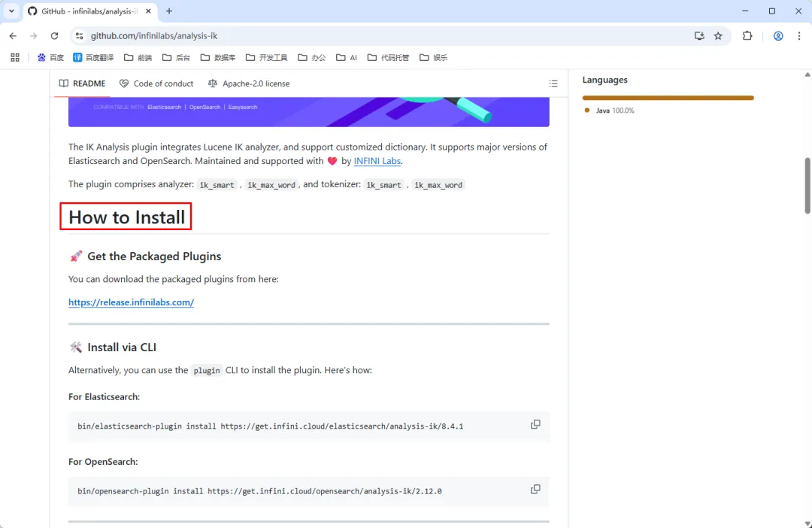Click Java 100.0% language entry
This screenshot has width=812, height=528.
coord(609,111)
